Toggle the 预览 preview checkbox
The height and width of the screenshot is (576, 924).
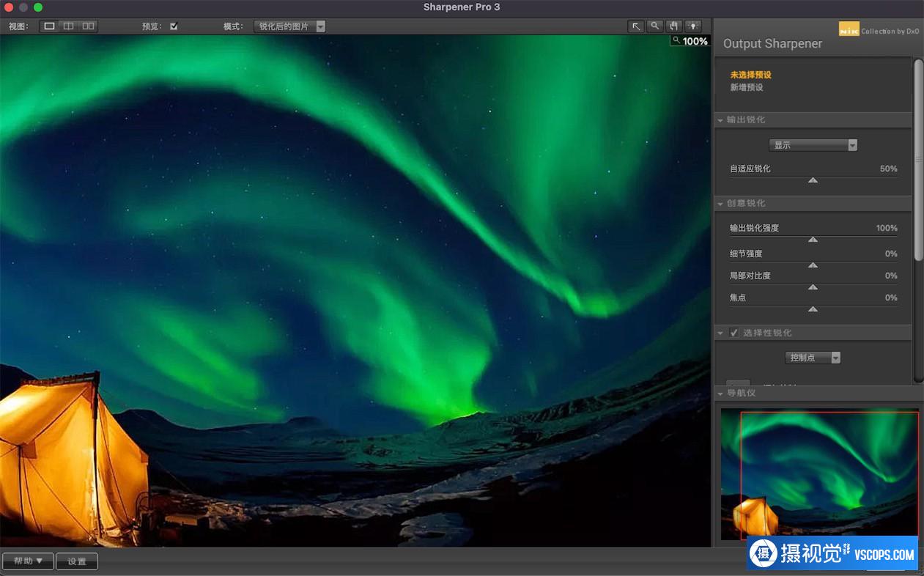coord(174,26)
